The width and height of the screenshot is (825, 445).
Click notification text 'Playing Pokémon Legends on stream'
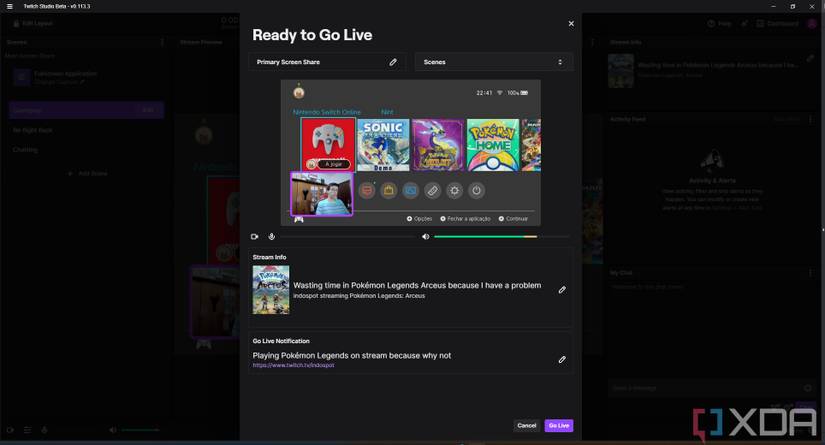pyautogui.click(x=351, y=356)
